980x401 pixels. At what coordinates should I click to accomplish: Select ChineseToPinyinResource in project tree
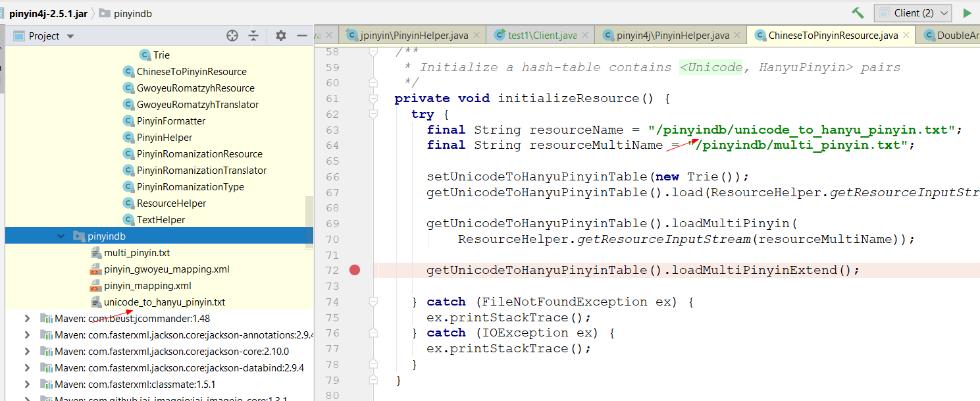(192, 72)
